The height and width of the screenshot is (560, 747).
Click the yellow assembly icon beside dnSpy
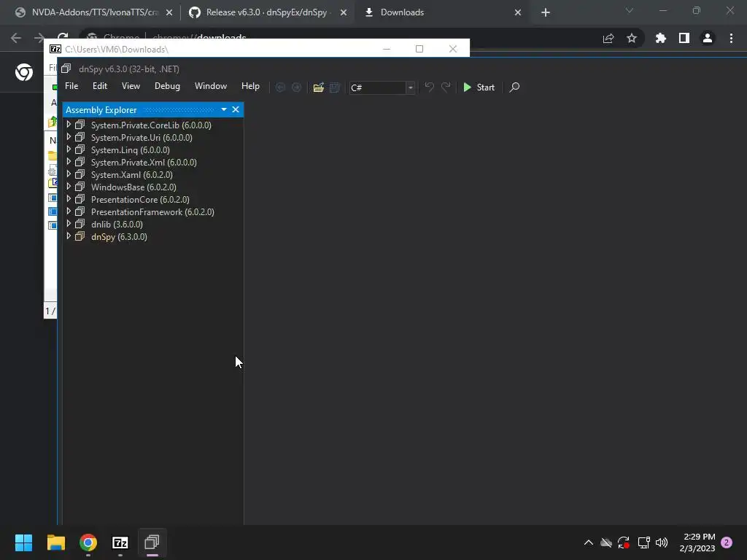click(x=80, y=236)
